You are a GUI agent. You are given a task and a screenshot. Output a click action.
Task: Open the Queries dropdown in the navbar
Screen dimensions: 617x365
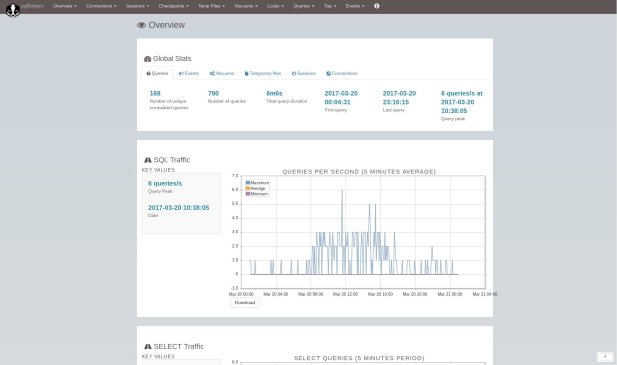[304, 6]
